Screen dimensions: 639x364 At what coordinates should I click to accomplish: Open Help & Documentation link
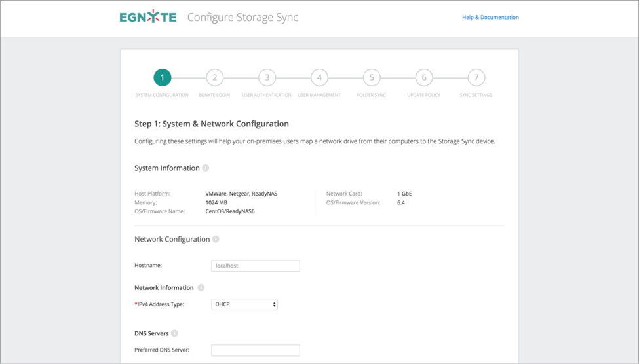pos(490,18)
